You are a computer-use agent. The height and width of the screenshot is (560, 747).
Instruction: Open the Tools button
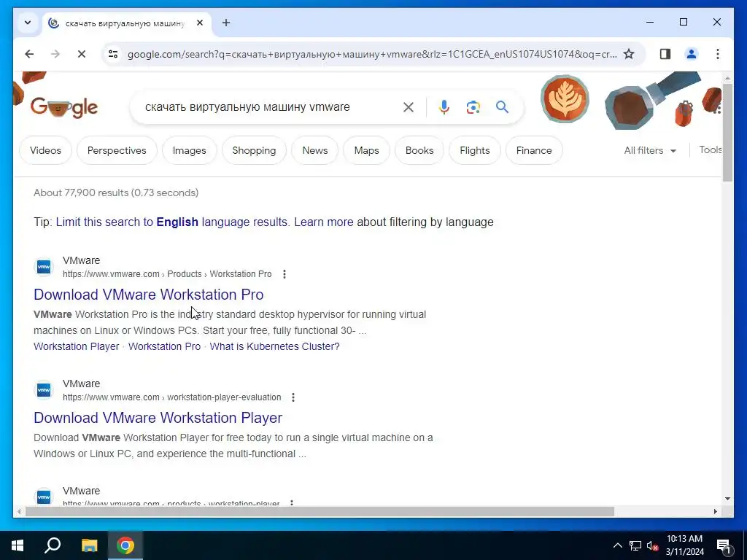click(710, 150)
